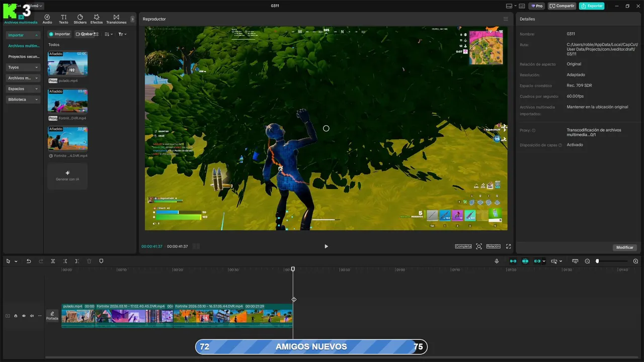Click the Portada cover button
Viewport: 644px width, 362px height.
[x=52, y=316]
